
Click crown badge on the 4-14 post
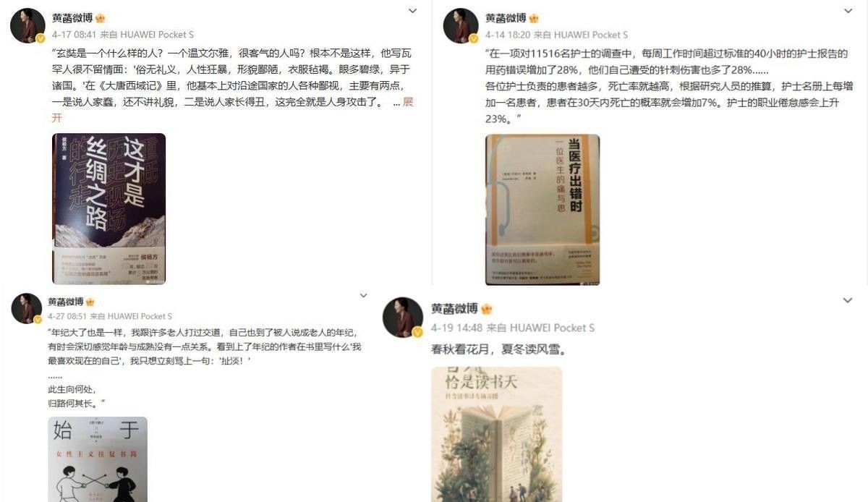(x=534, y=18)
